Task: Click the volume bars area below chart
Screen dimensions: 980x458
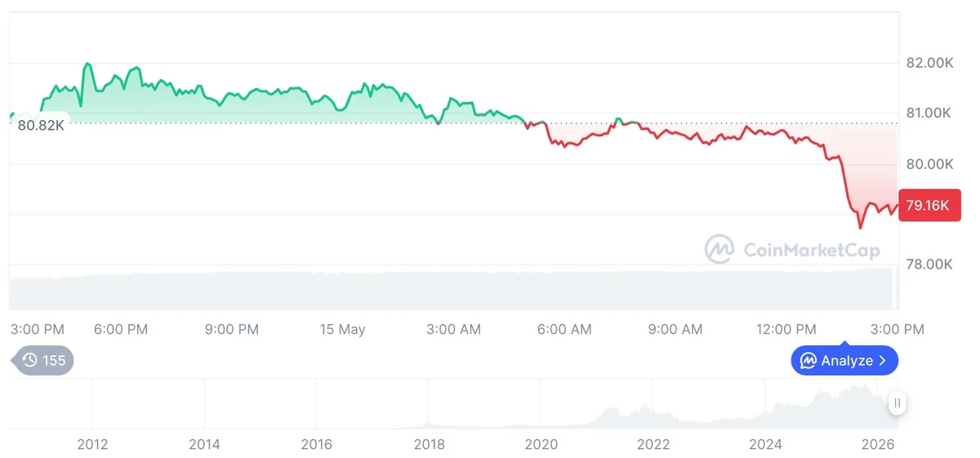Action: (453, 290)
